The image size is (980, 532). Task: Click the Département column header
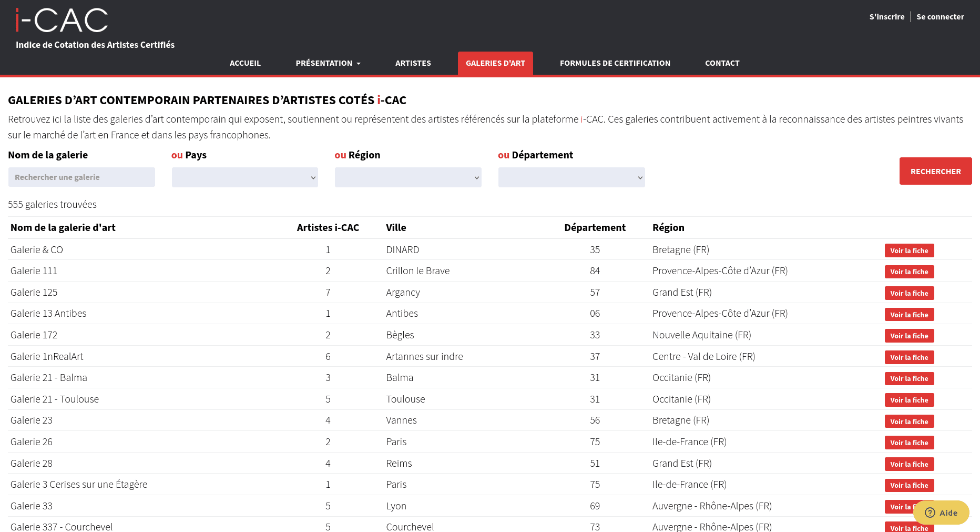tap(595, 227)
